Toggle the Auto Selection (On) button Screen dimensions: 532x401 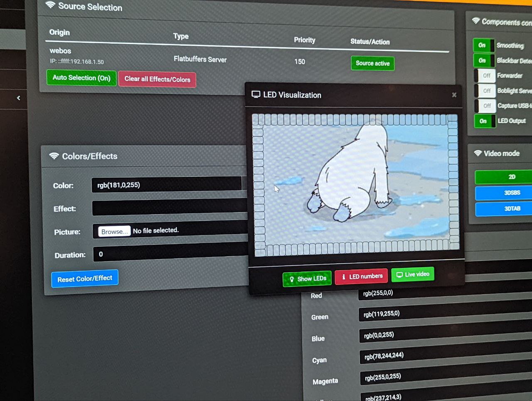[81, 78]
